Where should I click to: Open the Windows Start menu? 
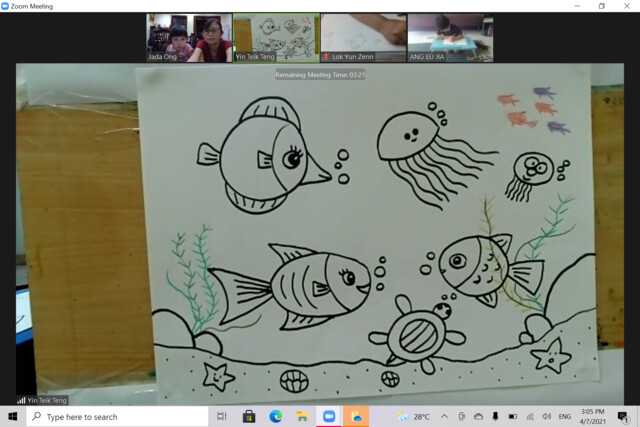click(13, 416)
